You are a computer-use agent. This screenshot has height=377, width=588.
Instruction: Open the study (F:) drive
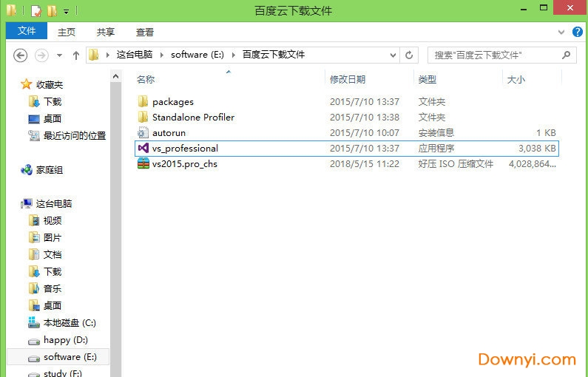point(63,373)
